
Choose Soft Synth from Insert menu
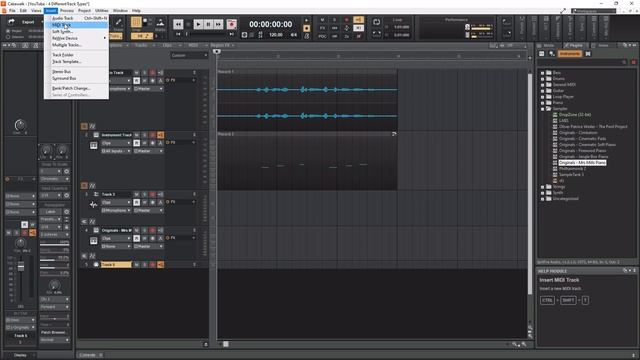tap(76, 31)
